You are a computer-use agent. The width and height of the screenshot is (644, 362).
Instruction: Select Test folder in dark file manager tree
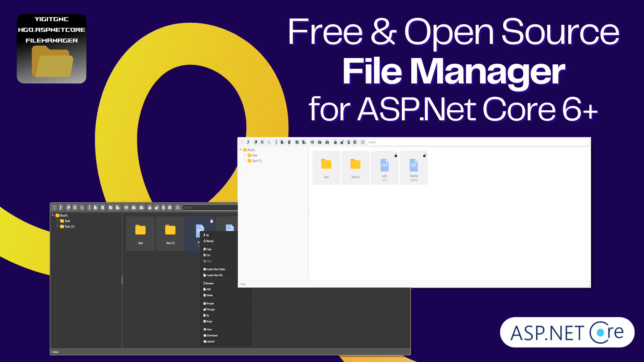[65, 221]
